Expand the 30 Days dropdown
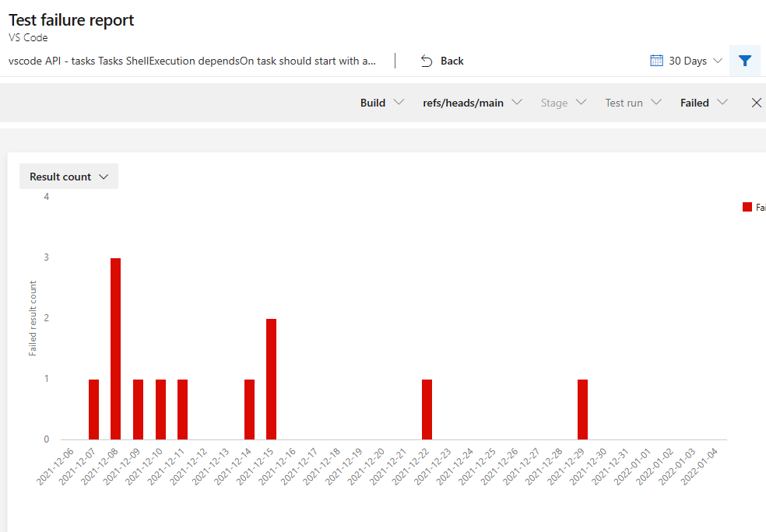This screenshot has height=532, width=766. (694, 61)
